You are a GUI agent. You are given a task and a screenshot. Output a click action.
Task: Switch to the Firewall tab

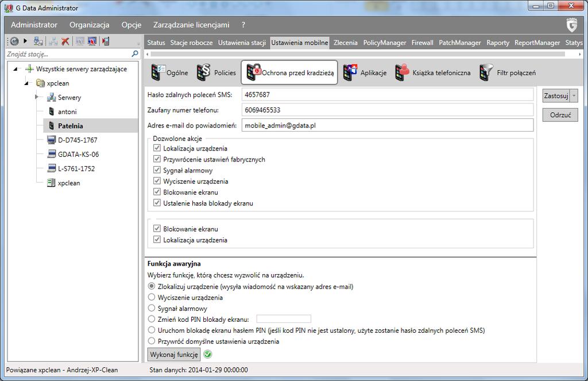[x=422, y=43]
